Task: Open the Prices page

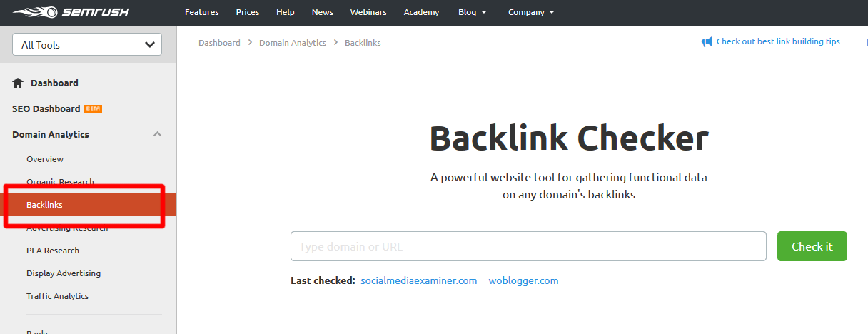Action: (x=248, y=12)
